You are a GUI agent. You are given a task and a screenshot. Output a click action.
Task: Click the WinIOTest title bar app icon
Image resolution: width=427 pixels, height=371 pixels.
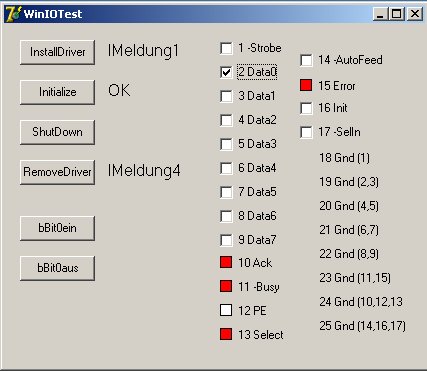click(x=14, y=14)
